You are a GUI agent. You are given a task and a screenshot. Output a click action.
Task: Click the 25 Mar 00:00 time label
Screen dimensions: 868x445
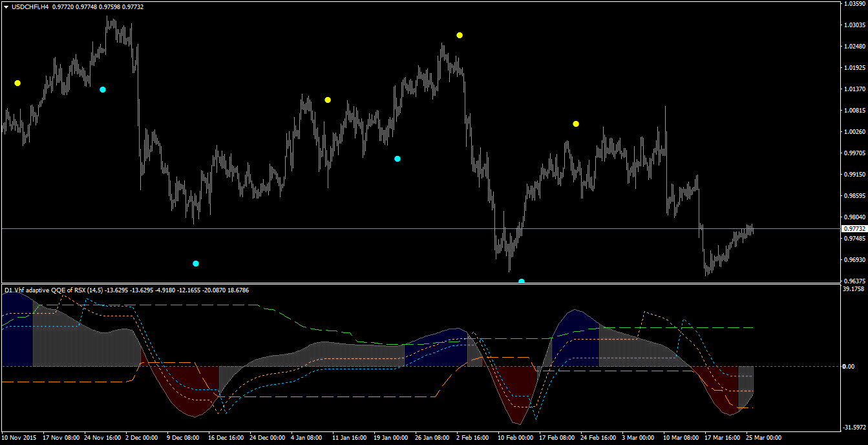click(x=764, y=437)
